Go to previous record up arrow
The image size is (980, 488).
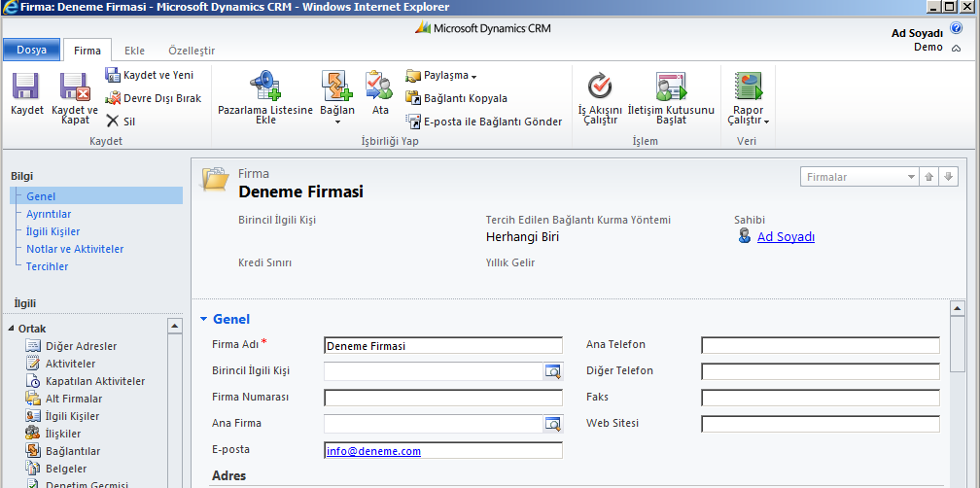point(928,177)
